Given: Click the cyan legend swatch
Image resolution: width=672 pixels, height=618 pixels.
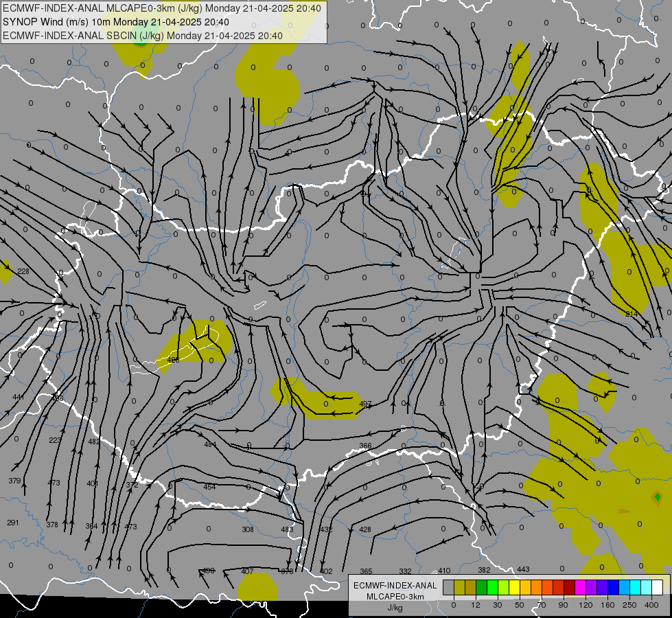Looking at the screenshot, I should (x=636, y=587).
